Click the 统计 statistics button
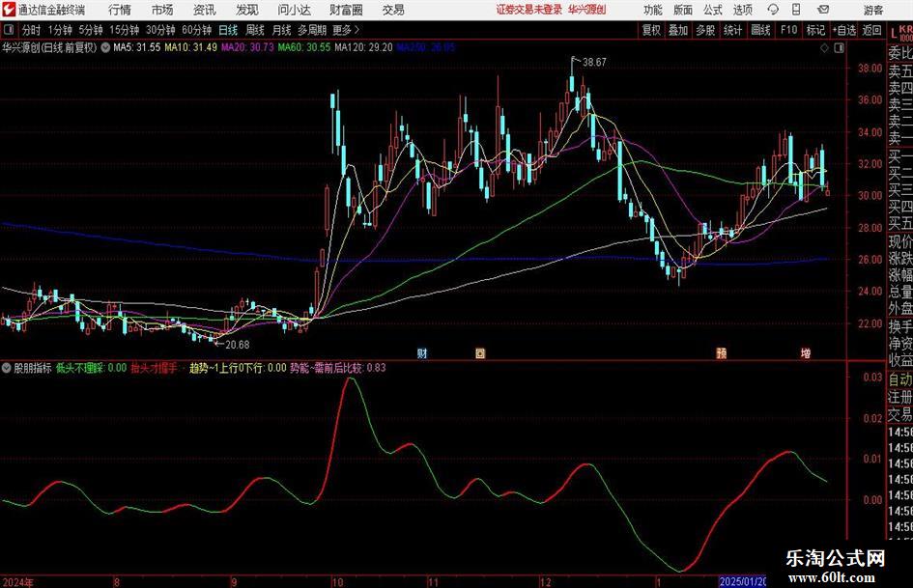This screenshot has width=913, height=588. pos(732,30)
